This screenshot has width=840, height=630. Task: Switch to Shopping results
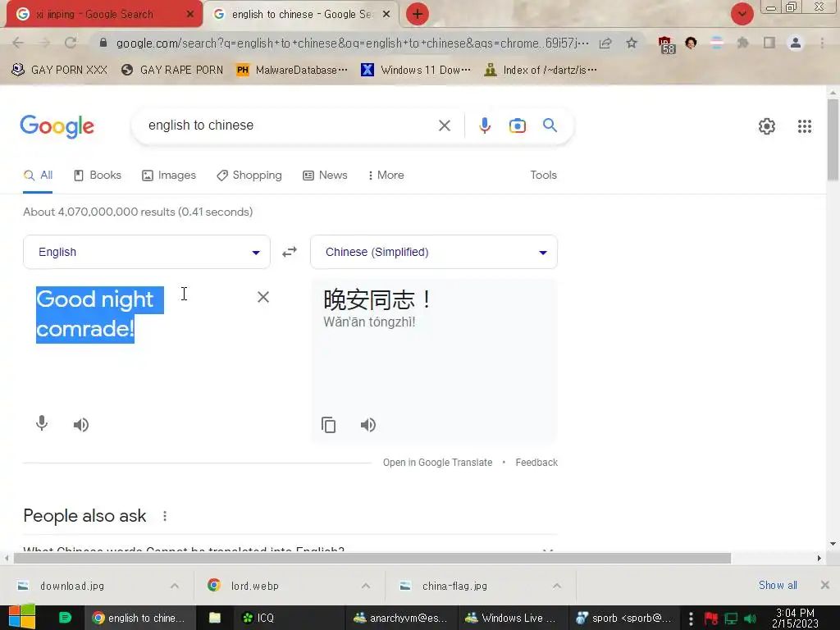249,176
